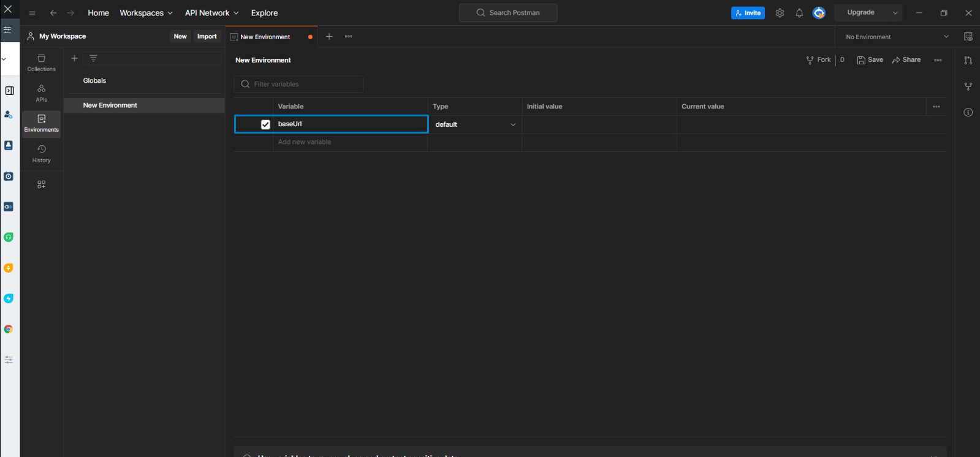Uncheck the baseUrl variable checkbox

(x=265, y=124)
